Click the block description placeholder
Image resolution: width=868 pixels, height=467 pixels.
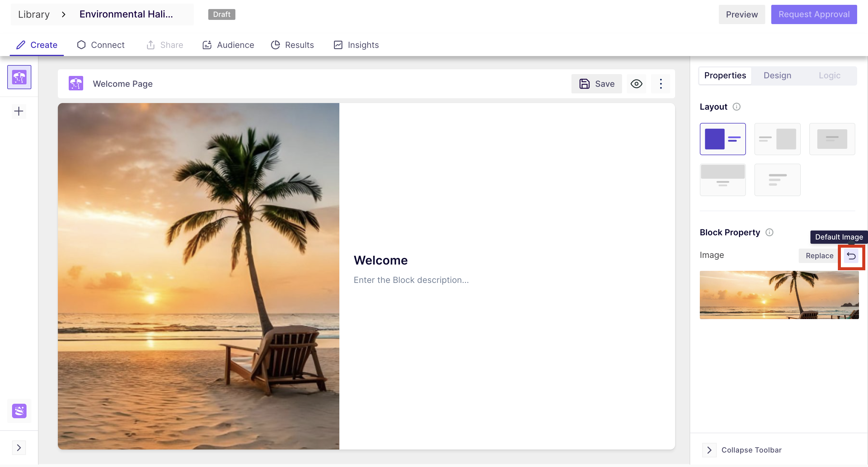click(x=411, y=280)
